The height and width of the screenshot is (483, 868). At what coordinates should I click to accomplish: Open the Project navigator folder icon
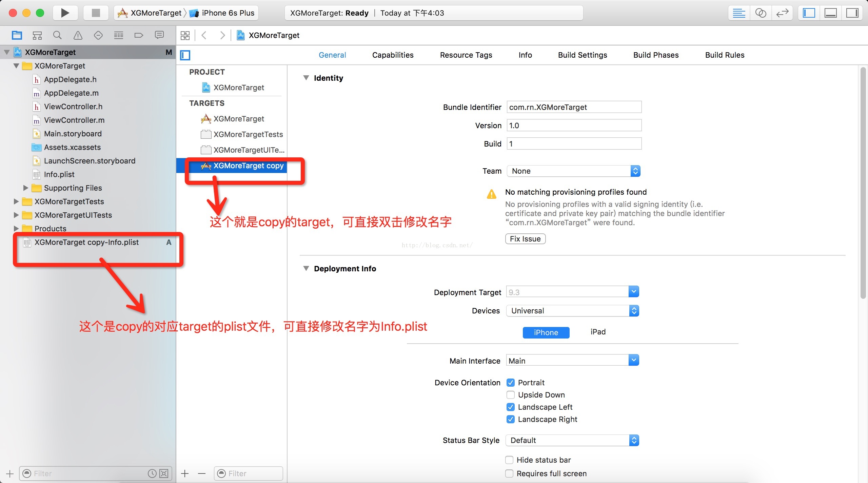coord(17,35)
